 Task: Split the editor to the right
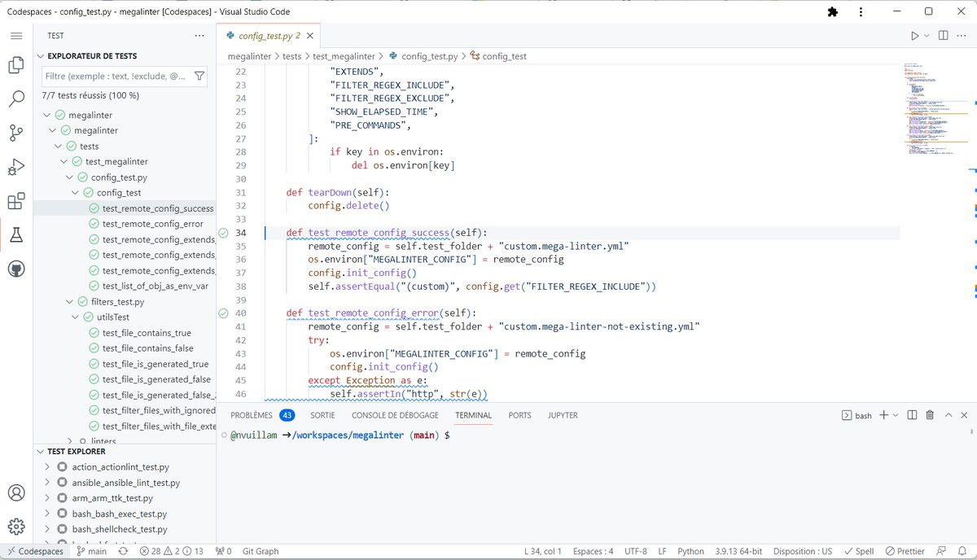pos(943,36)
